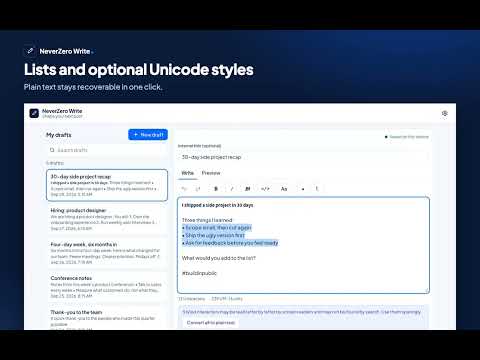This screenshot has height=360, width=480.
Task: Apply monospace code style
Action: (x=265, y=189)
